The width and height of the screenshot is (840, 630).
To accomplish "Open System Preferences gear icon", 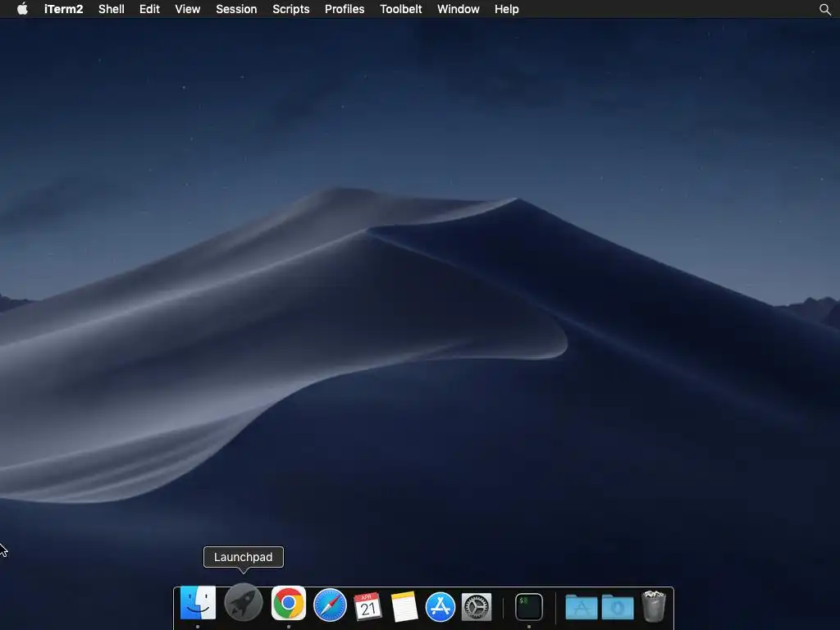I will pos(477,607).
